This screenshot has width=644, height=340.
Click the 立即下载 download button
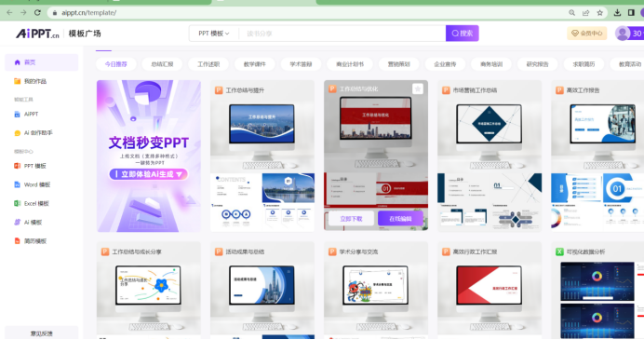point(351,219)
